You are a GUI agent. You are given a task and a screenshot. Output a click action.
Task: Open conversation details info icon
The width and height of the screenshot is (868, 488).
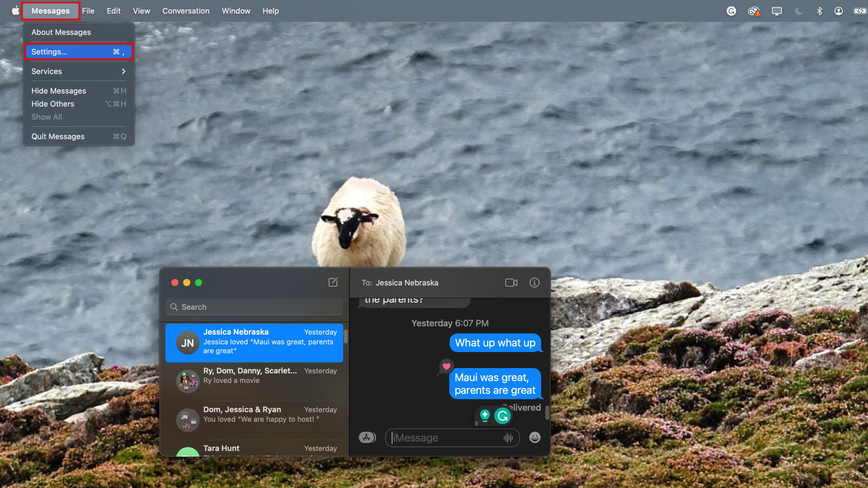click(x=534, y=283)
